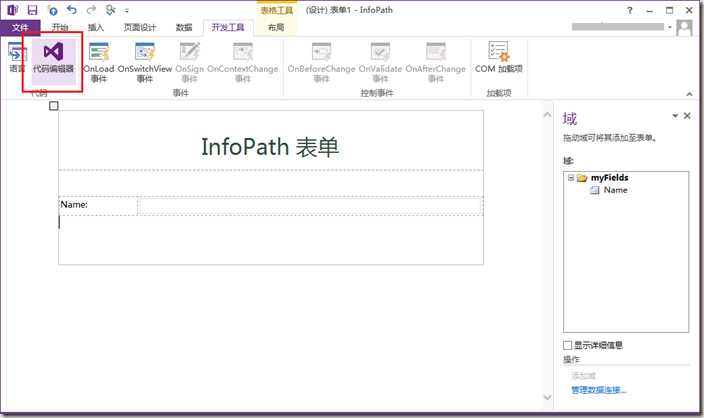Add an OnSwitchView 事件 handler
Screen dimensions: 704x418
click(x=145, y=62)
